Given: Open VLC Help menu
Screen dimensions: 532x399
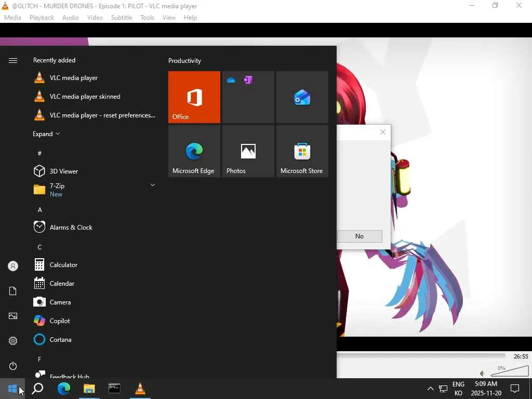Looking at the screenshot, I should point(190,17).
